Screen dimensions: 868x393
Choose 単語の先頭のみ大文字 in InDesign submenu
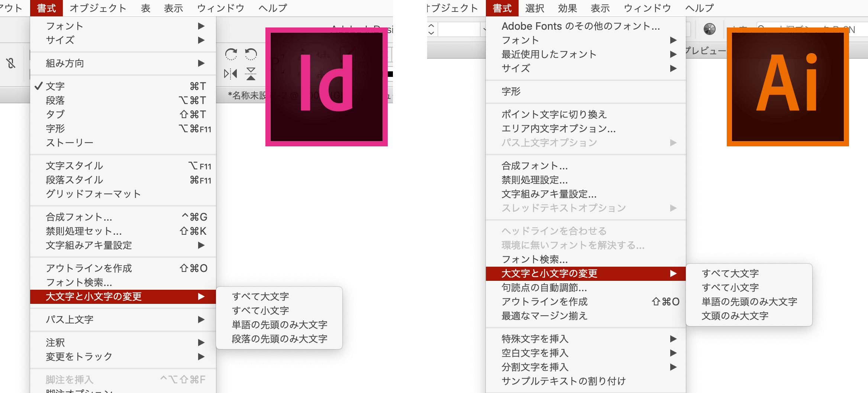tap(279, 325)
